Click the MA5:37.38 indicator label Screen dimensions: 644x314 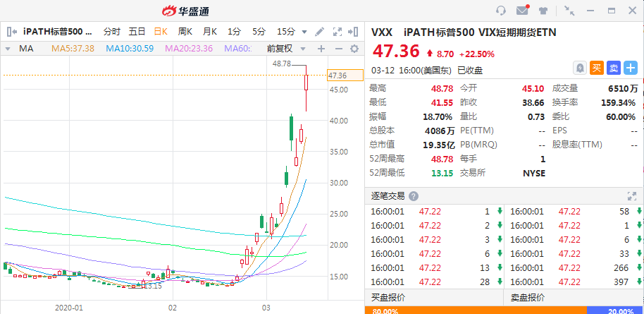(x=73, y=49)
